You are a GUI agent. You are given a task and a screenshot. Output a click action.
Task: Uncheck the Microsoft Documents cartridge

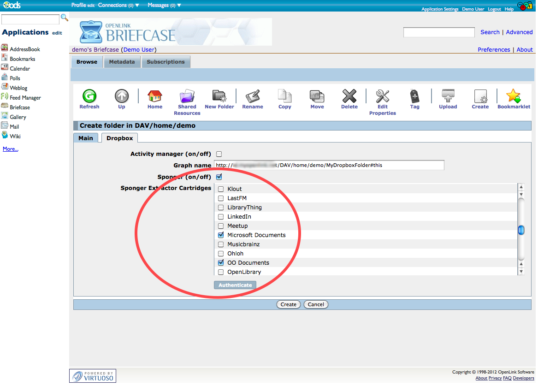tap(221, 235)
